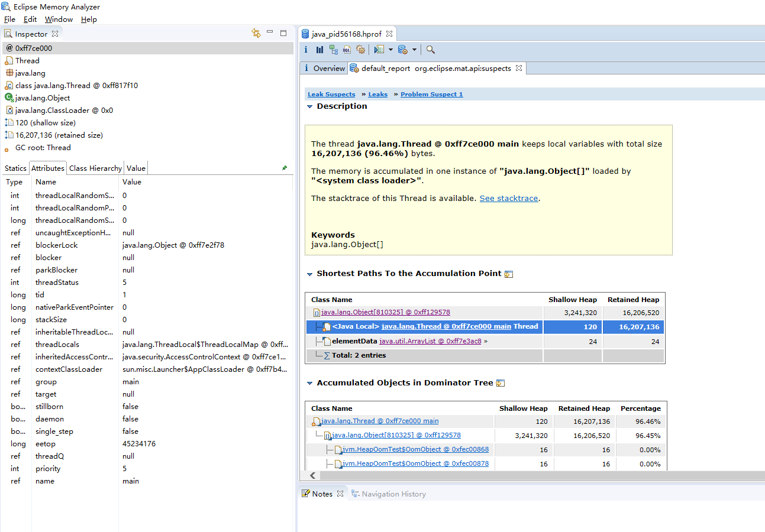Select the eetop attribute value 45234176
The image size is (765, 532).
click(139, 443)
